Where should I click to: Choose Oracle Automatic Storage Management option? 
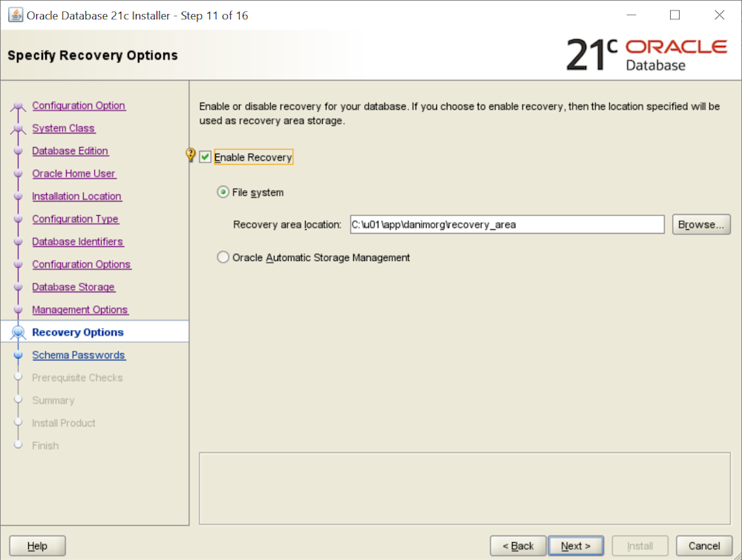[x=223, y=258]
